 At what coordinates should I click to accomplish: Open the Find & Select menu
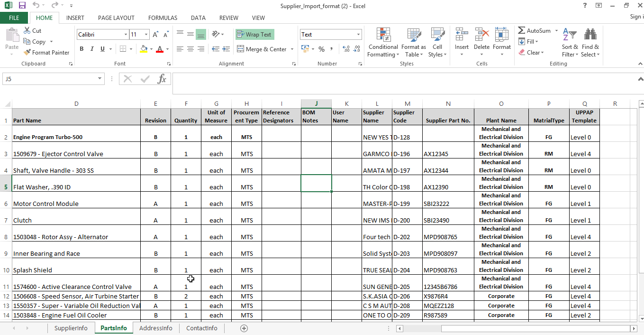click(x=590, y=42)
